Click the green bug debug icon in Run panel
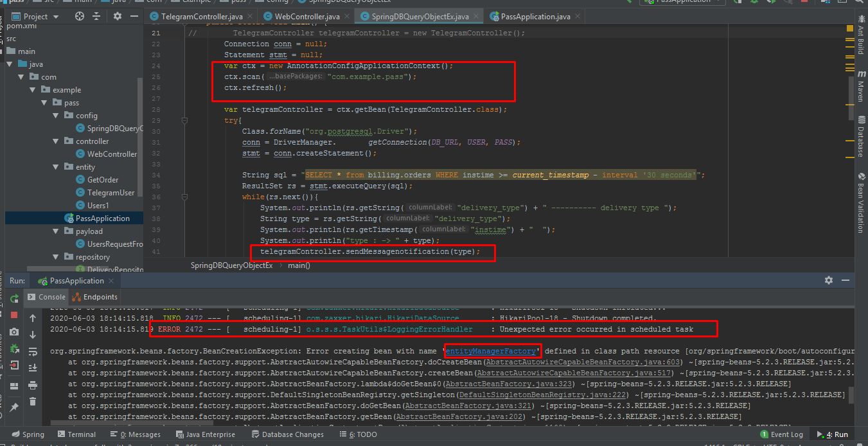 [14, 350]
